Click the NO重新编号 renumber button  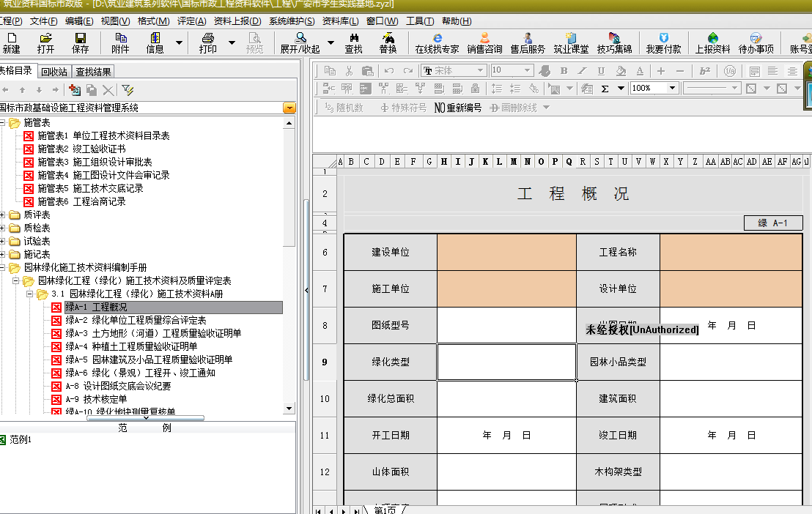(458, 108)
